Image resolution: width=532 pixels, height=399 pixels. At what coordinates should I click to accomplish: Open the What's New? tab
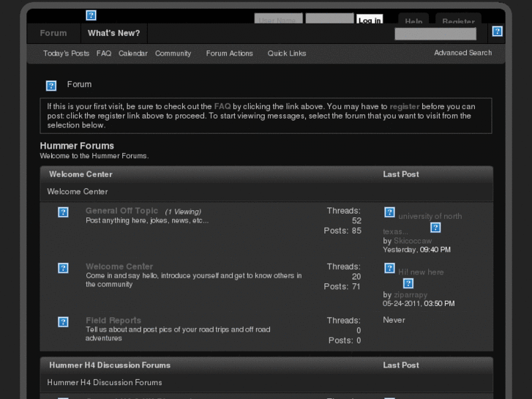[113, 33]
